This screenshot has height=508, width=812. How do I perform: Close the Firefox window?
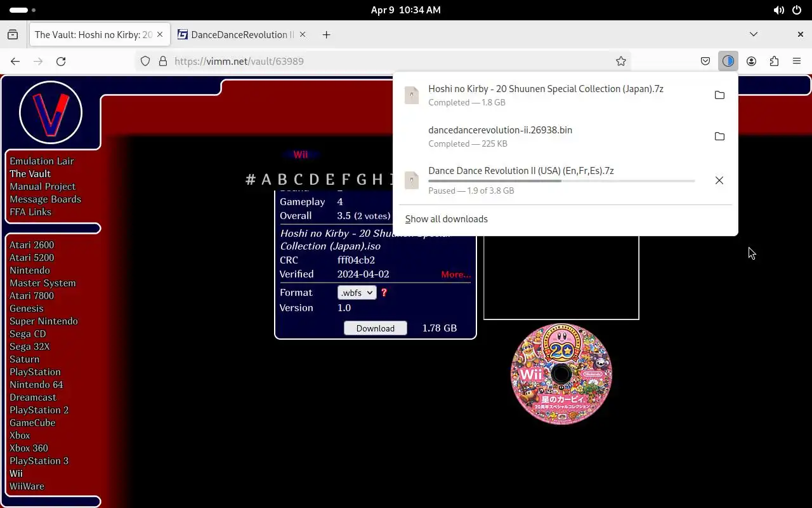(801, 34)
